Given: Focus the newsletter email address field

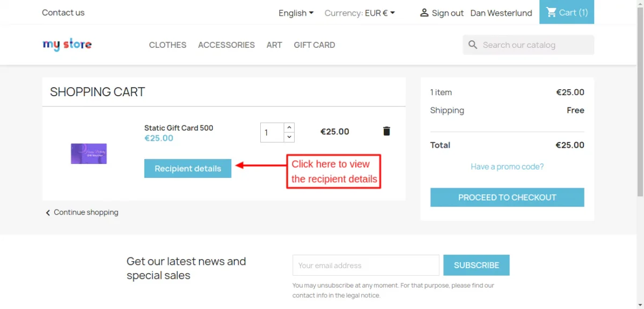Looking at the screenshot, I should (365, 265).
